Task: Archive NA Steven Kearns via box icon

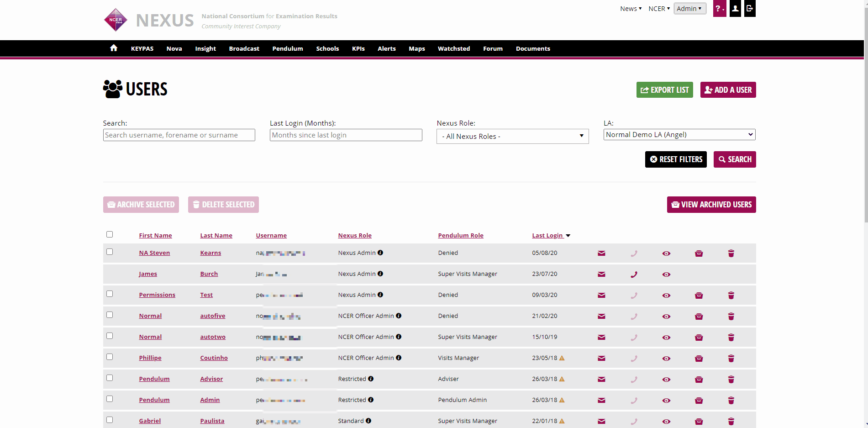Action: 699,254
